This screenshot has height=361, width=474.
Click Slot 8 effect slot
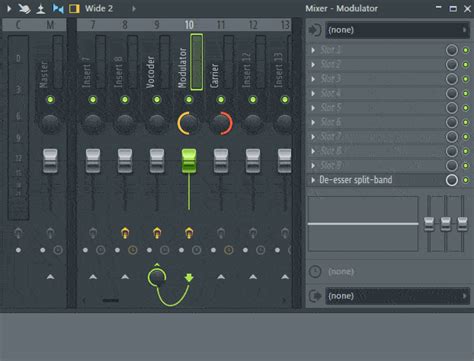pos(375,151)
